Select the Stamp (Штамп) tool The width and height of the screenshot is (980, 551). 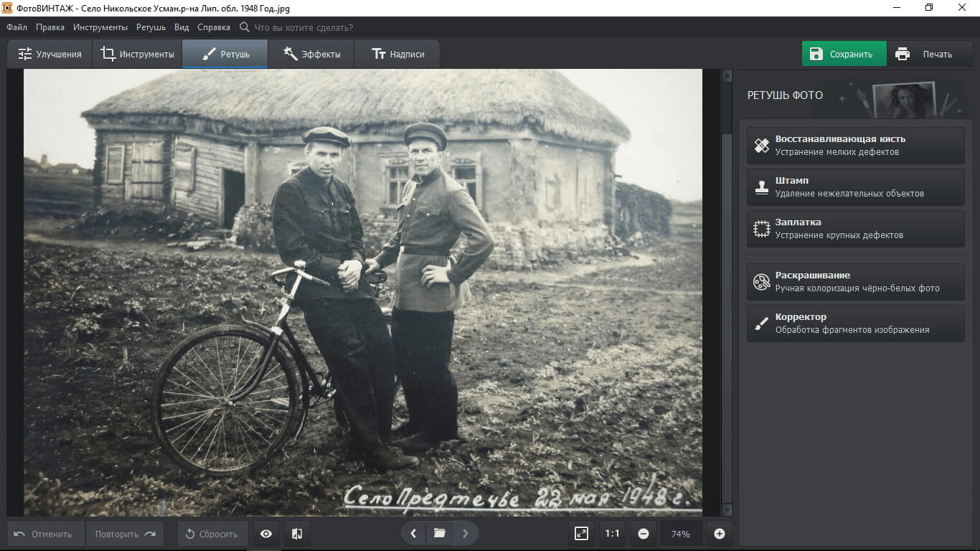(855, 187)
